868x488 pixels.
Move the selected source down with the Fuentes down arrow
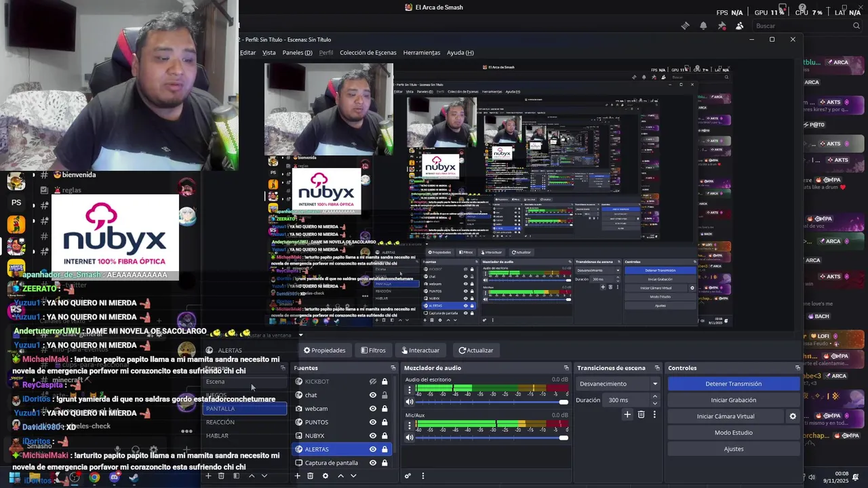[353, 476]
